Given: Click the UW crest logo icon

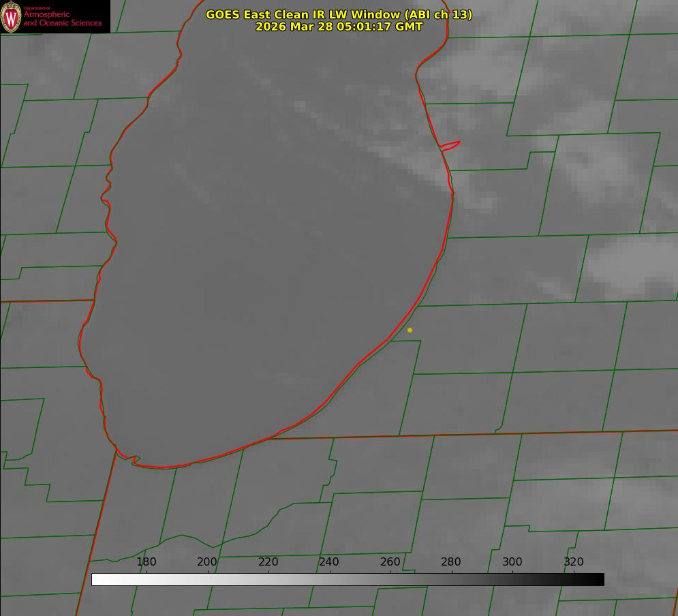Looking at the screenshot, I should click(12, 16).
